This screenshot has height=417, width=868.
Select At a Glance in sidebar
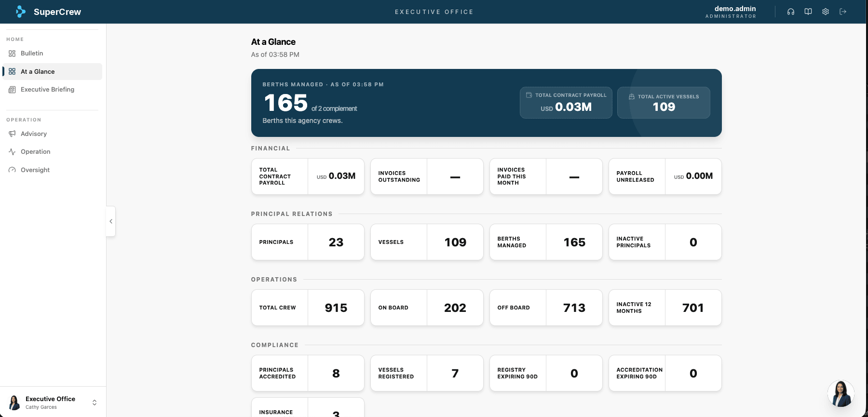click(x=52, y=71)
